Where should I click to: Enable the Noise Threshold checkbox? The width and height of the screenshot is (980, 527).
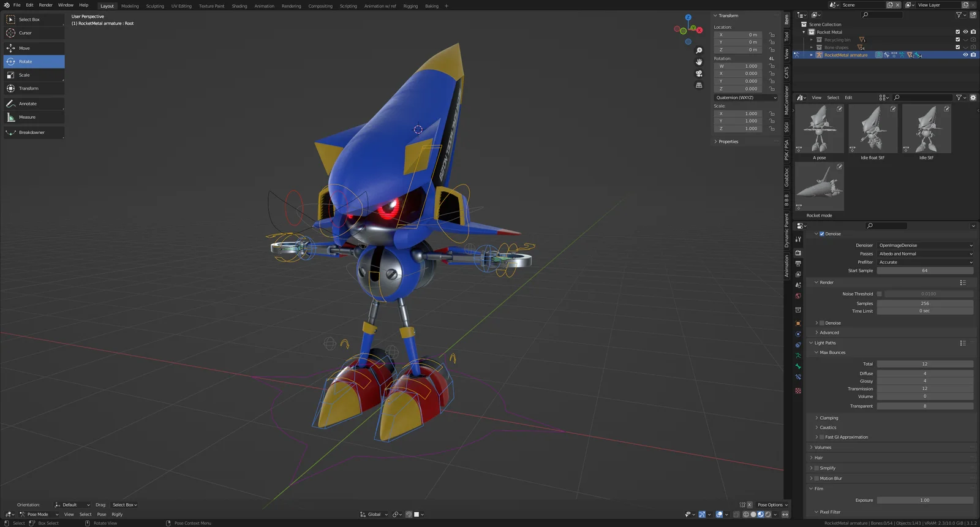tap(880, 294)
